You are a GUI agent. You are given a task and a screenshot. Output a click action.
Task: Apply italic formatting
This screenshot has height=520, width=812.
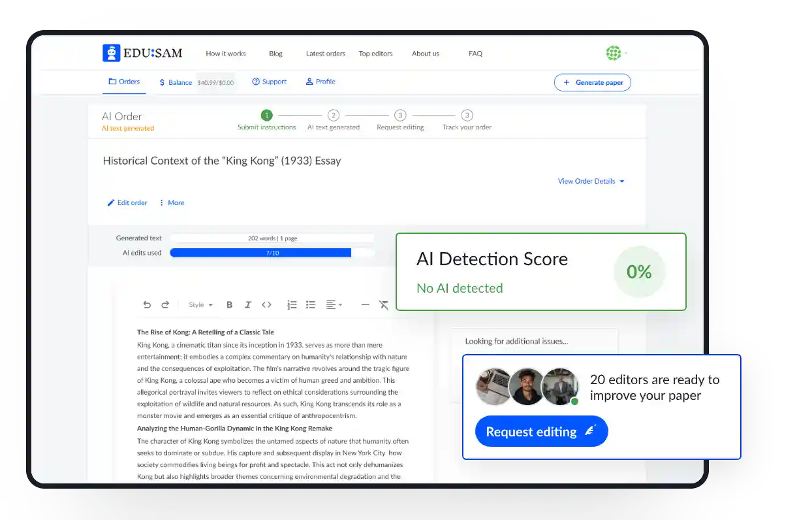pyautogui.click(x=247, y=304)
